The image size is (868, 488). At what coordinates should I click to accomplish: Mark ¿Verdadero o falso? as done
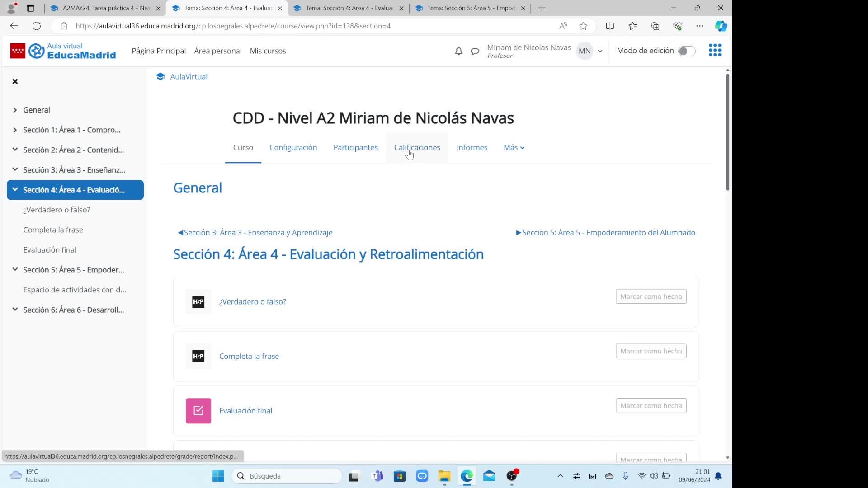coord(651,296)
